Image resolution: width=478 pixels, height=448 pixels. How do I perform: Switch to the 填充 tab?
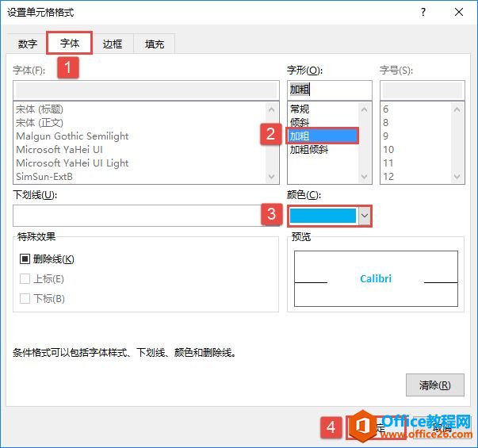tap(155, 44)
